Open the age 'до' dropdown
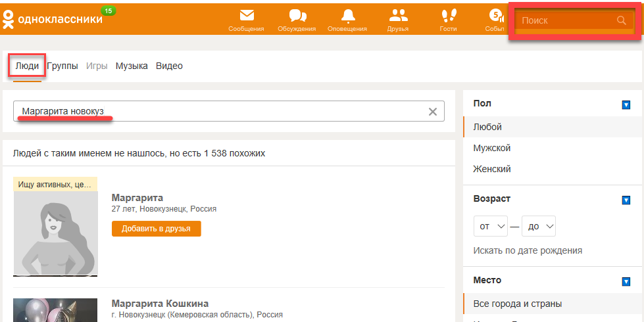 coord(539,226)
